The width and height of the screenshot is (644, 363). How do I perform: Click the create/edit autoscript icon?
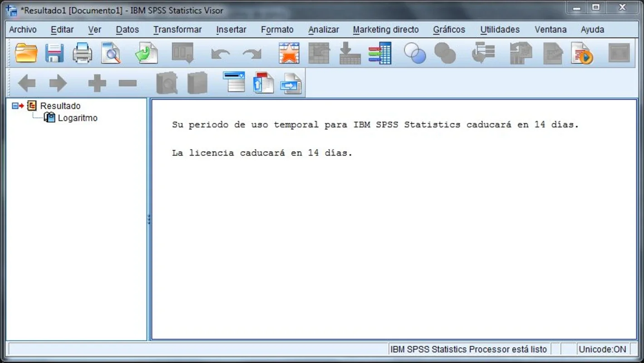coord(553,53)
